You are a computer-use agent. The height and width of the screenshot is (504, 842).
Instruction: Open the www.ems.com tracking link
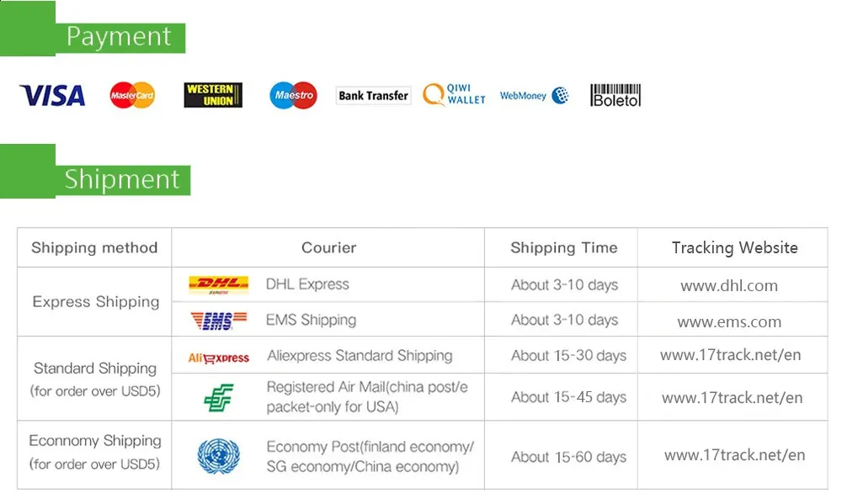(729, 322)
